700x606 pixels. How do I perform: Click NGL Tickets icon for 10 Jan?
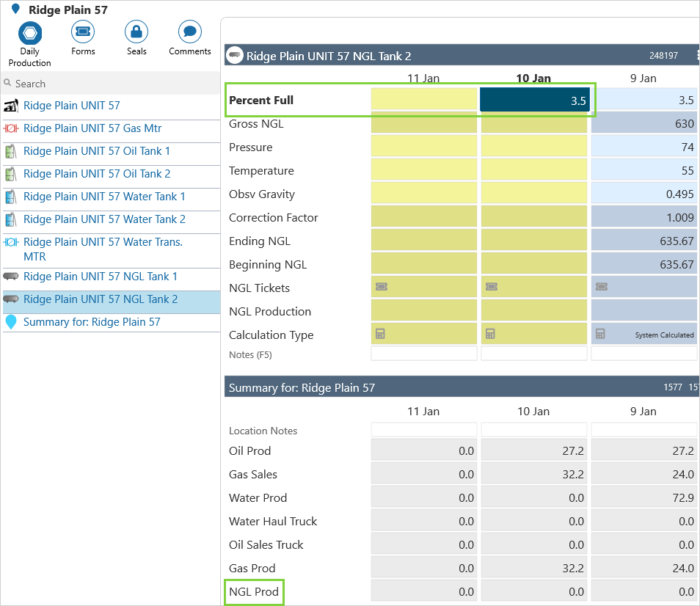491,288
